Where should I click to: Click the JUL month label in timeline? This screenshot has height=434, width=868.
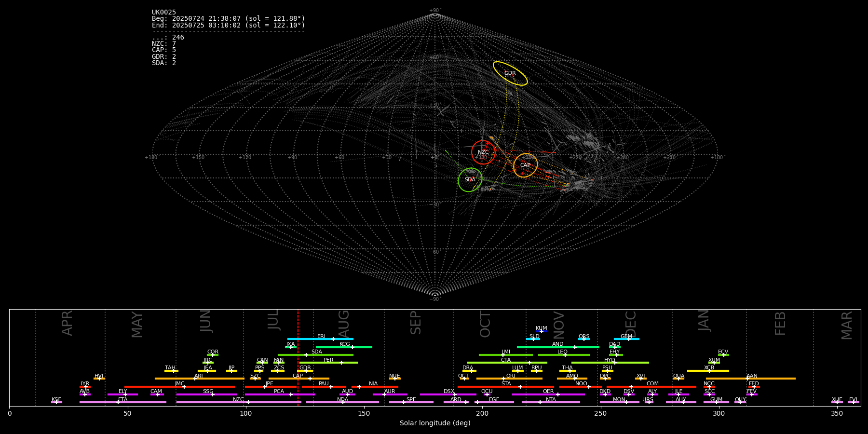[x=273, y=320]
